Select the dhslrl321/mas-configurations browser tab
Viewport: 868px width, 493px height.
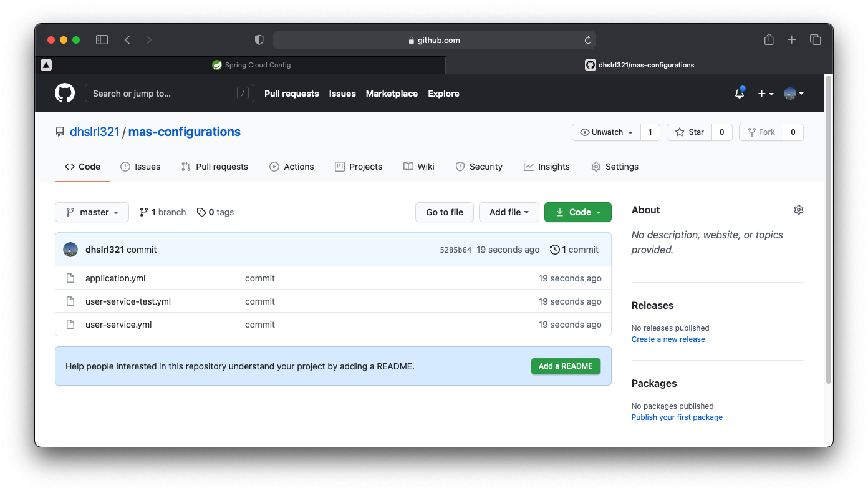coord(639,65)
